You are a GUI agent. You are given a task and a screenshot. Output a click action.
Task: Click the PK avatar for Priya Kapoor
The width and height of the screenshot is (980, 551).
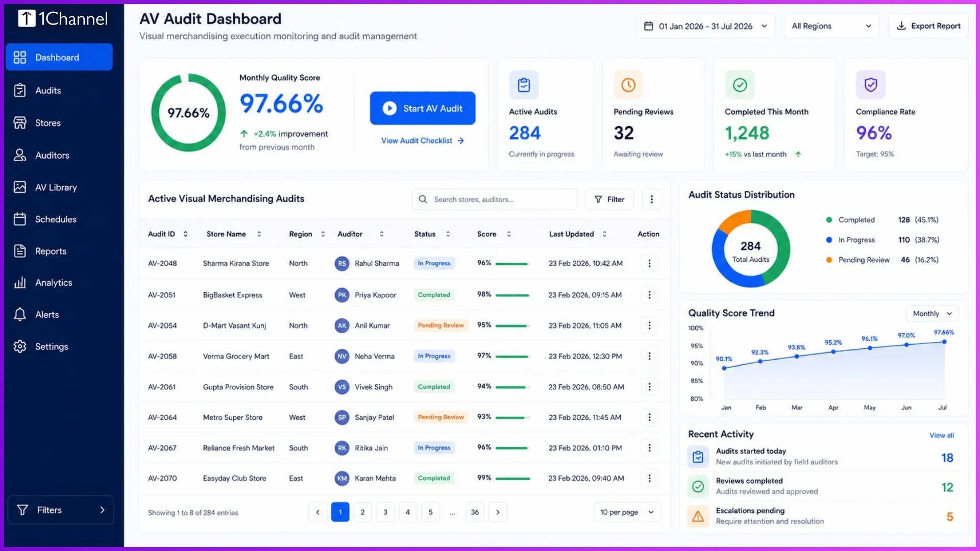click(x=342, y=295)
